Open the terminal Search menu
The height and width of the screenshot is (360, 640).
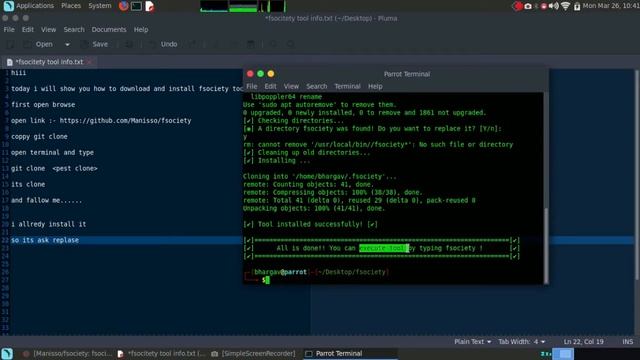(317, 86)
